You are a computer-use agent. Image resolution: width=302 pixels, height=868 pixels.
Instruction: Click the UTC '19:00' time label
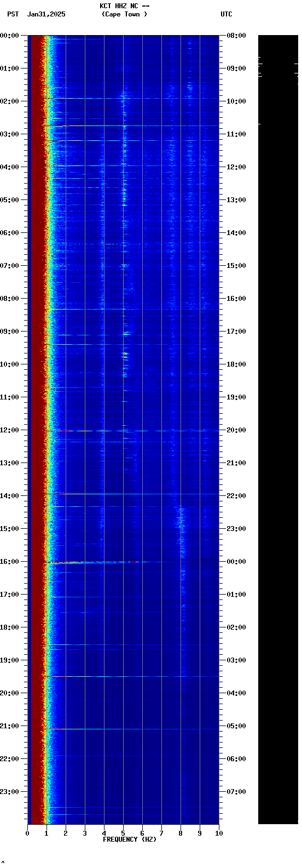pyautogui.click(x=236, y=397)
